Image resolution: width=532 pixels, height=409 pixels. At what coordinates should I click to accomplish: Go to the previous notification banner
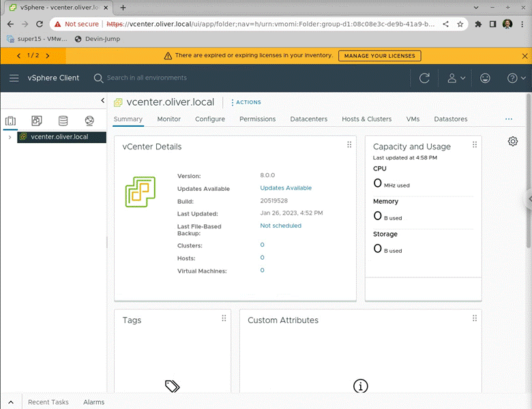[18, 56]
